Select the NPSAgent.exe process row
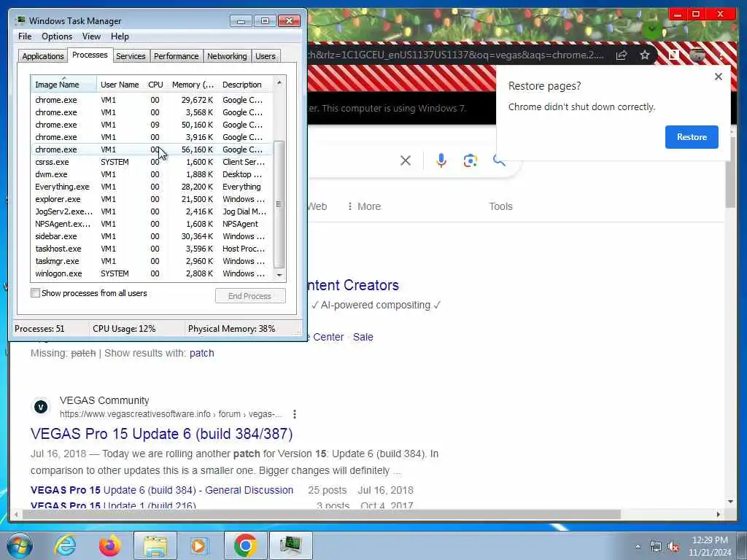Screen dimensions: 747x560 (152, 224)
